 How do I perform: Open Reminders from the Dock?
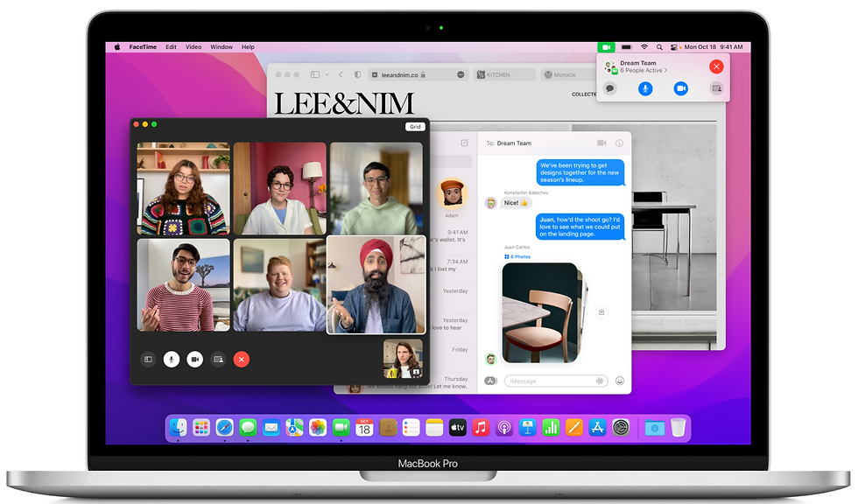(x=411, y=428)
